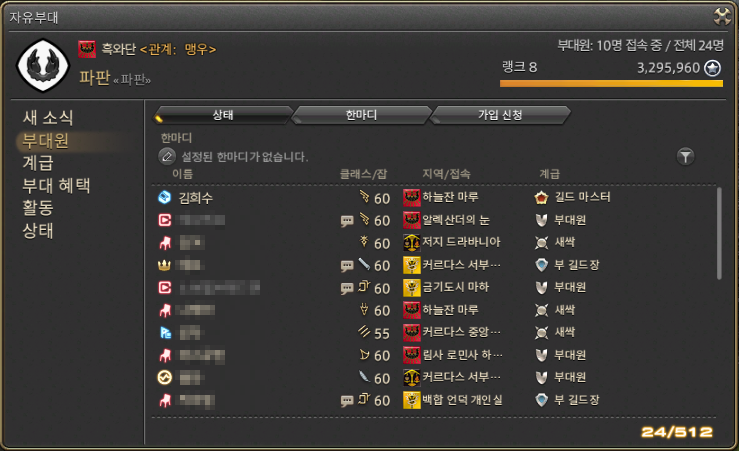Sort members by 클래스/잡 column header
The width and height of the screenshot is (739, 451).
point(363,174)
